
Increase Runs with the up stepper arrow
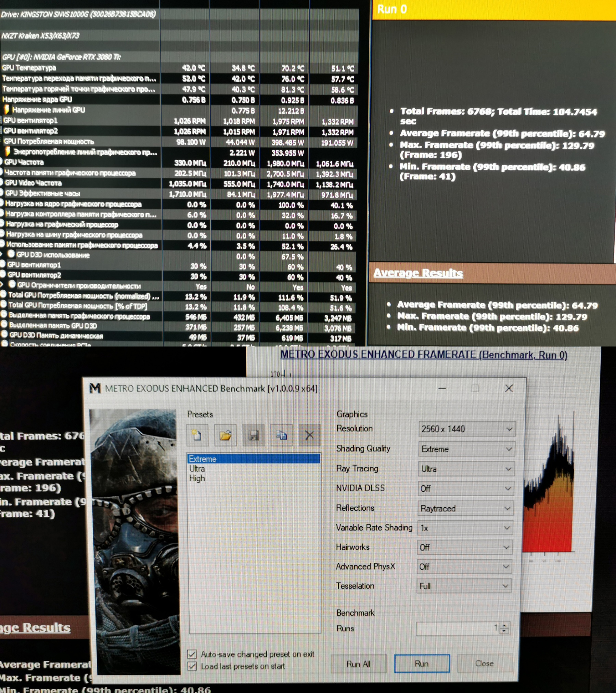[504, 625]
